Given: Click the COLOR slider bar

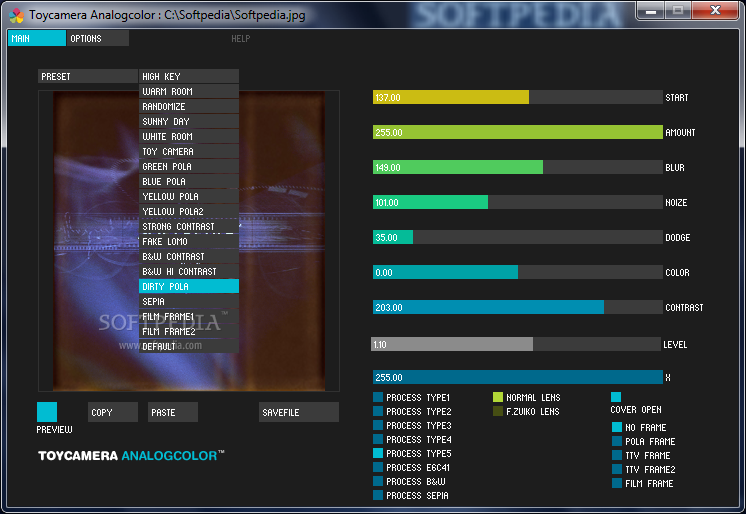Looking at the screenshot, I should [518, 272].
